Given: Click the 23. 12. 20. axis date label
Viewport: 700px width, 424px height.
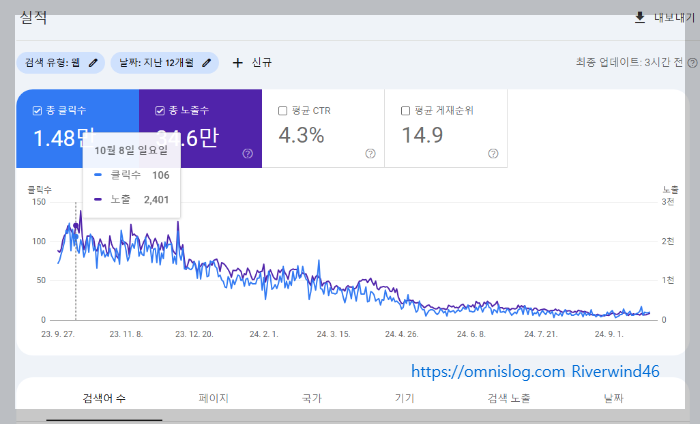Looking at the screenshot, I should 194,334.
